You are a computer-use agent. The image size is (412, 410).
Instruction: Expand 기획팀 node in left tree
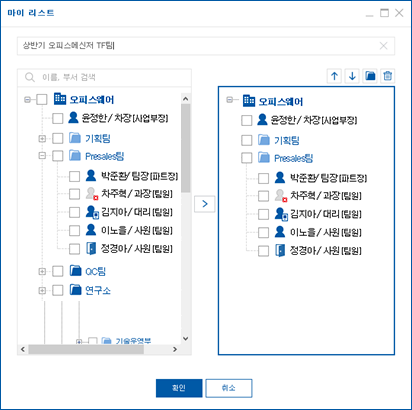(42, 138)
